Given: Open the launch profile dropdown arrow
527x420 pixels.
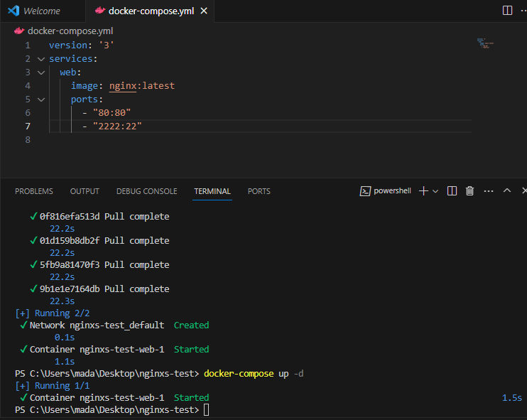Looking at the screenshot, I should [435, 191].
